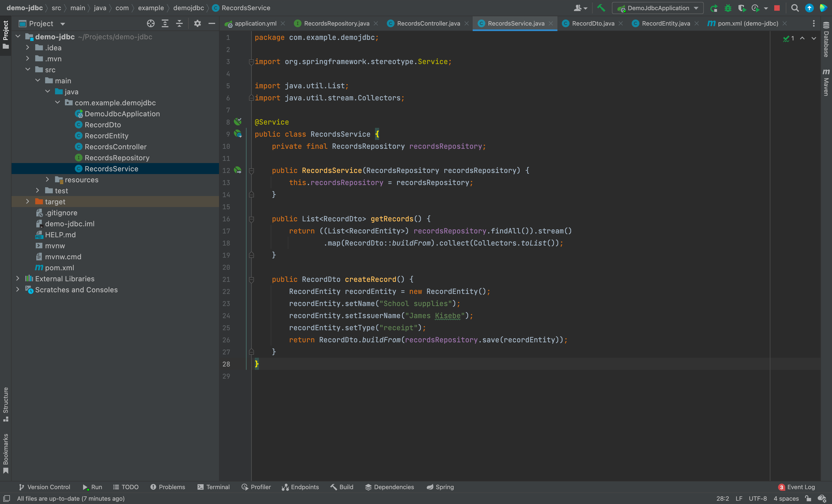This screenshot has width=832, height=504.
Task: Fold the createRecord method at line 21
Action: pyautogui.click(x=251, y=279)
